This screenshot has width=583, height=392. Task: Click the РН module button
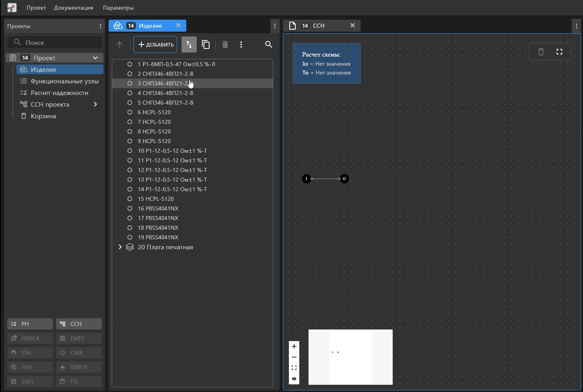(30, 324)
